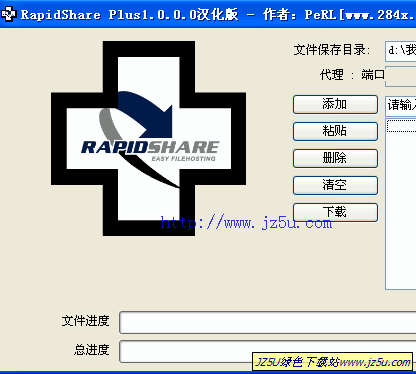Click the 删除 (Delete) button
416x374 pixels.
click(335, 158)
